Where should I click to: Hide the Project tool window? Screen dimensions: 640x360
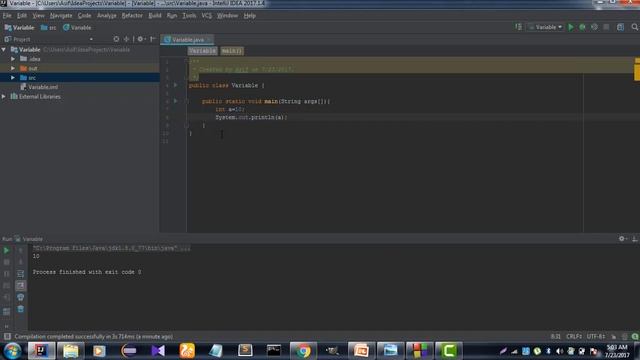click(153, 39)
